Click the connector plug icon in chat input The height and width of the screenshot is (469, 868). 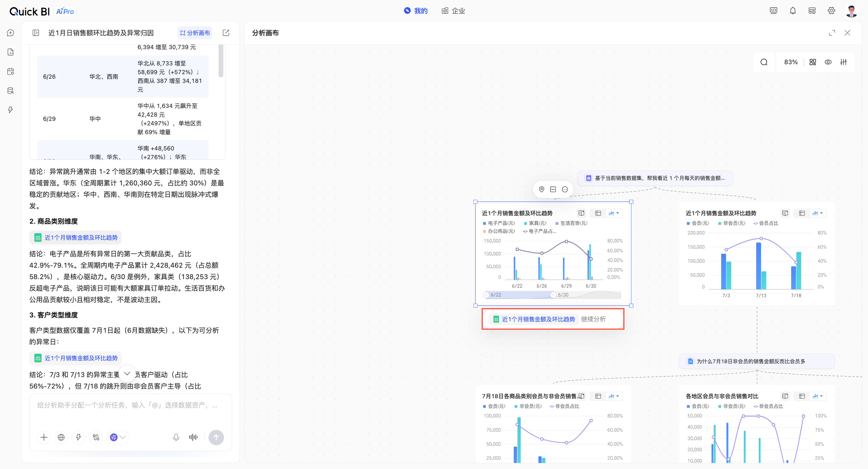(96, 437)
